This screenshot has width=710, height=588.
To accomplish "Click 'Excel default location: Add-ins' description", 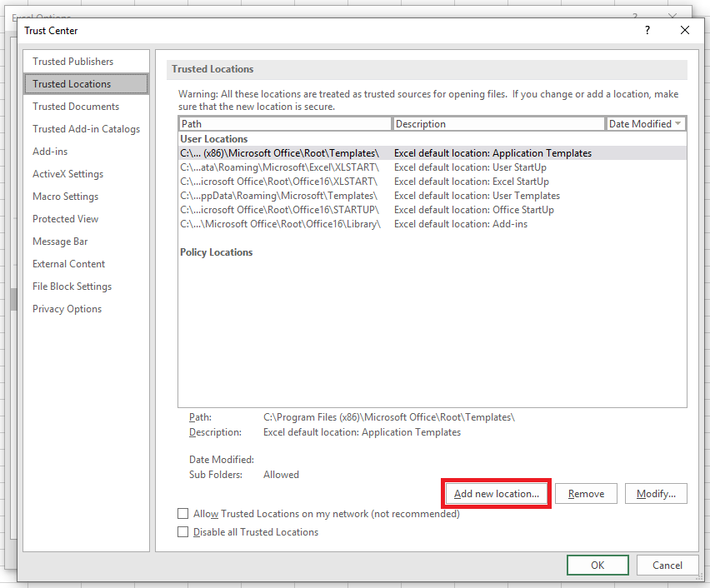I will pos(461,223).
